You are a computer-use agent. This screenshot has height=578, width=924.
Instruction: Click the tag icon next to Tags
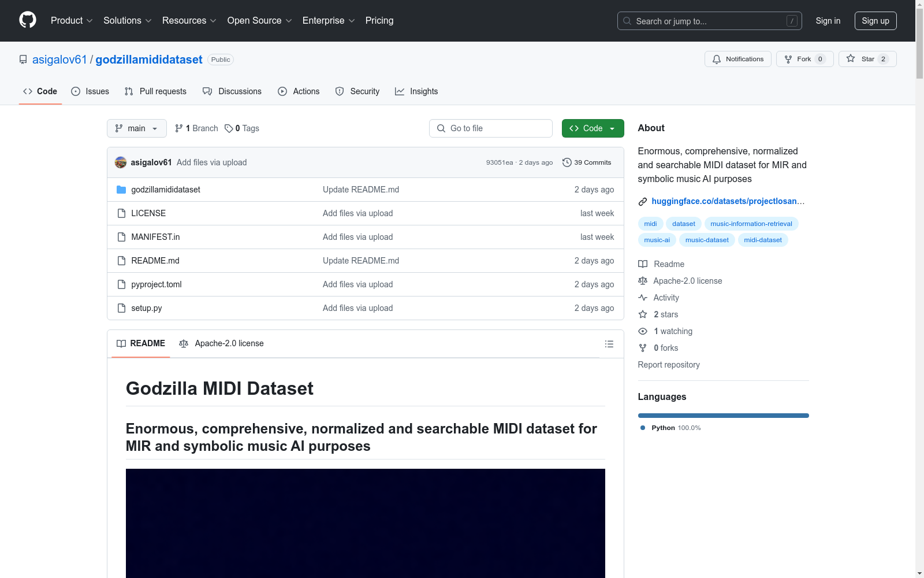click(x=229, y=128)
